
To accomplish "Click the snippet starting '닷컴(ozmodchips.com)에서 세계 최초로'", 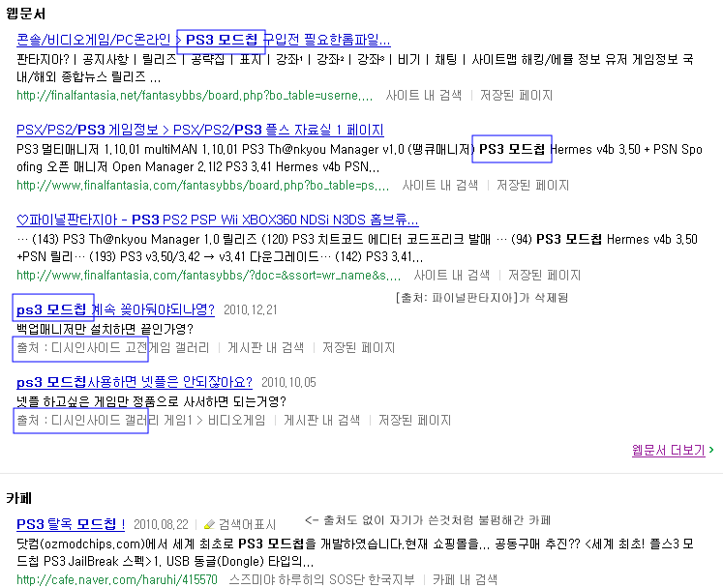I will [x=355, y=552].
